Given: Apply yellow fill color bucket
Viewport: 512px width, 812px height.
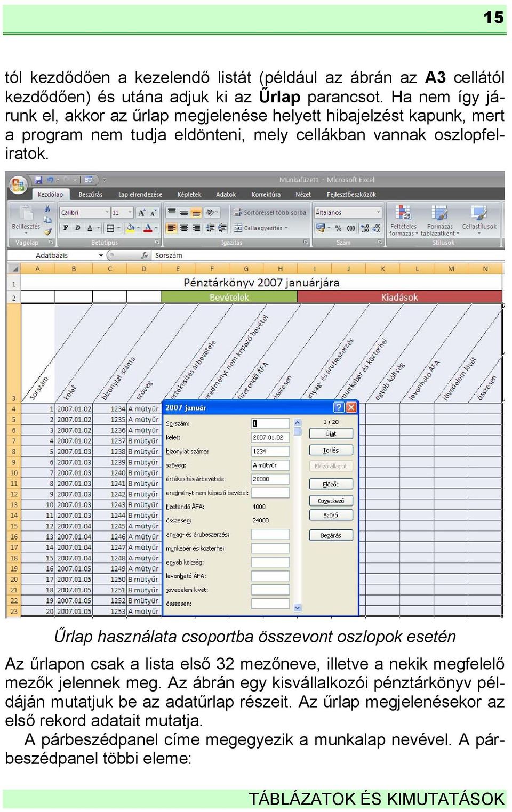Looking at the screenshot, I should 130,228.
